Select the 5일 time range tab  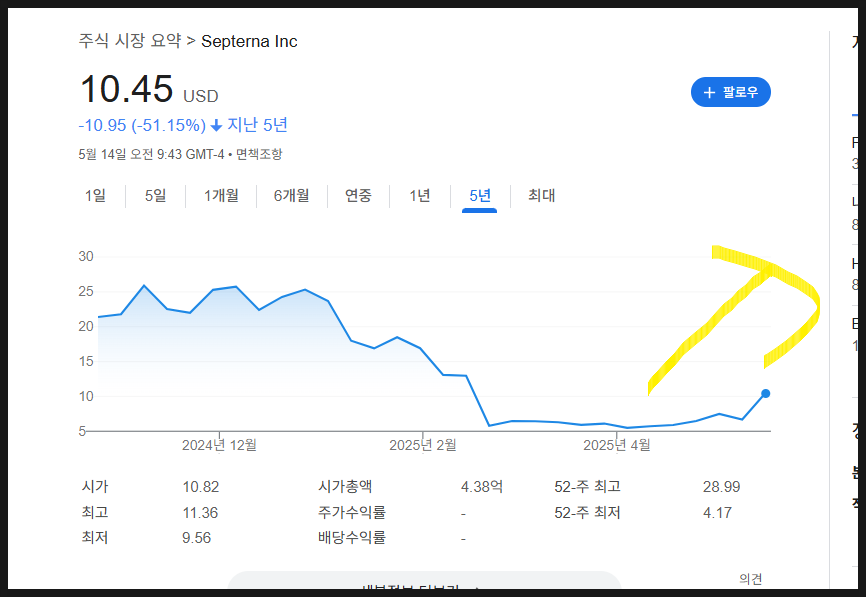tap(155, 196)
